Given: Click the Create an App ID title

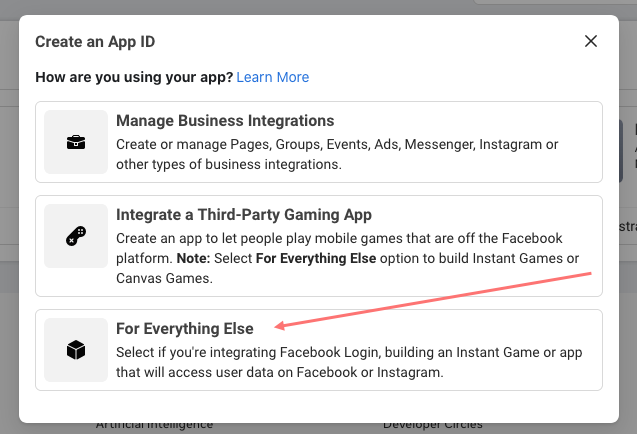Looking at the screenshot, I should 95,42.
